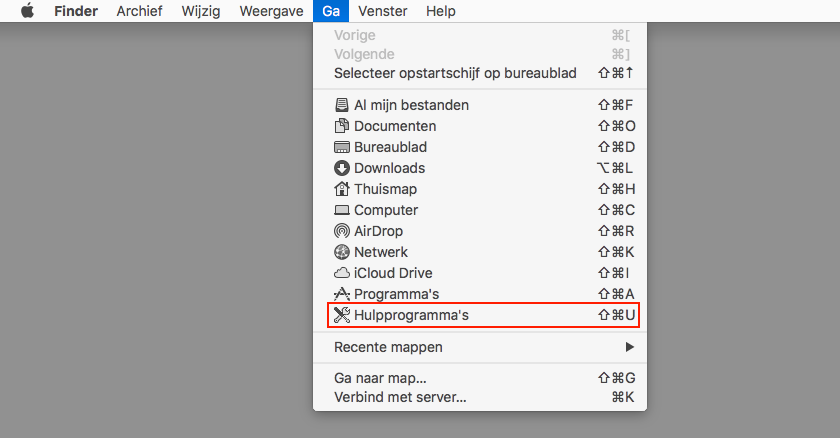840x438 pixels.
Task: Expand Recente mappen submenu arrow
Action: [629, 347]
